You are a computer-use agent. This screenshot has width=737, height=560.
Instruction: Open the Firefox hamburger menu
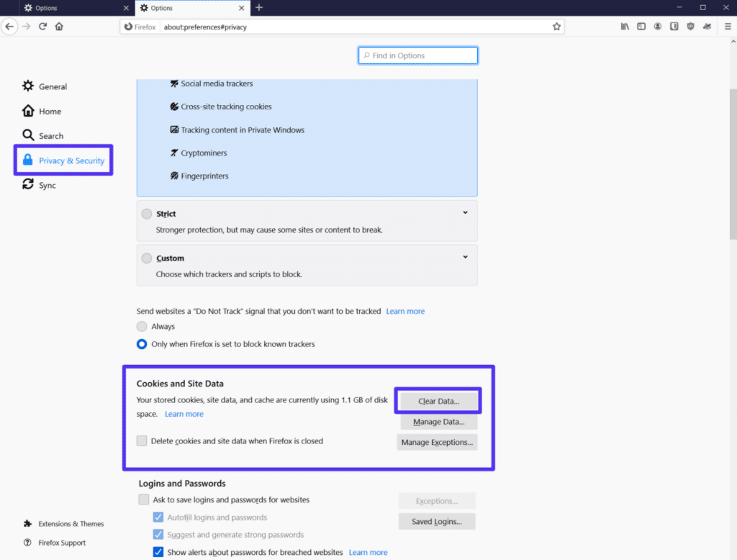(725, 26)
